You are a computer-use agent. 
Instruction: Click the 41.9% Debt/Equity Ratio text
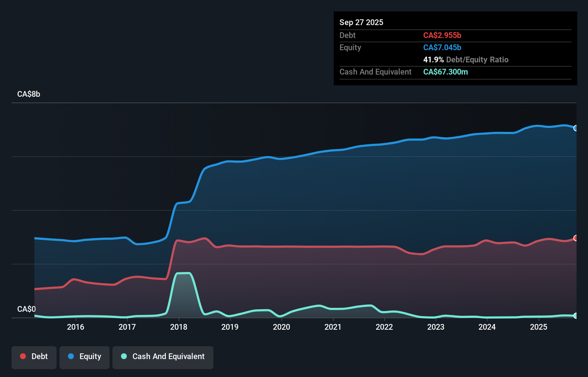(466, 59)
